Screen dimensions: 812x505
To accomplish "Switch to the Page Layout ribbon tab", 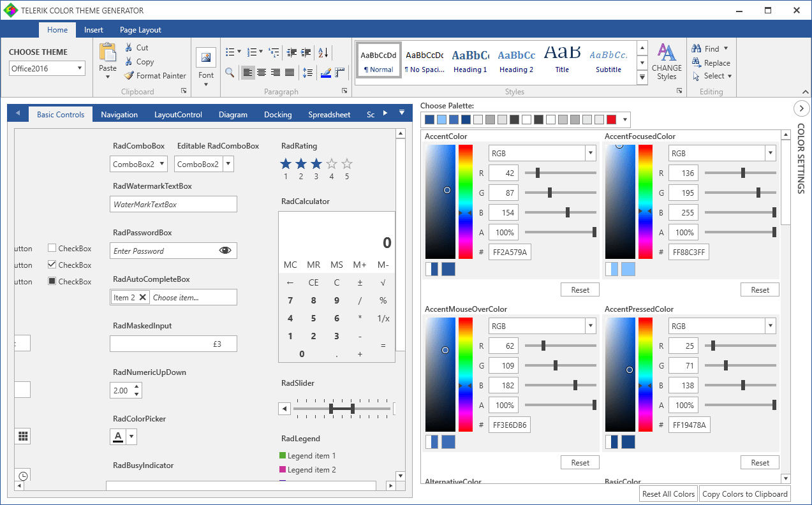I will coord(140,30).
